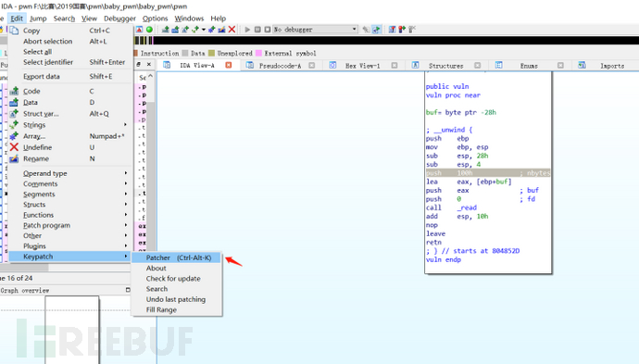This screenshot has width=639, height=364.
Task: Open the Debugger menu
Action: tap(119, 19)
